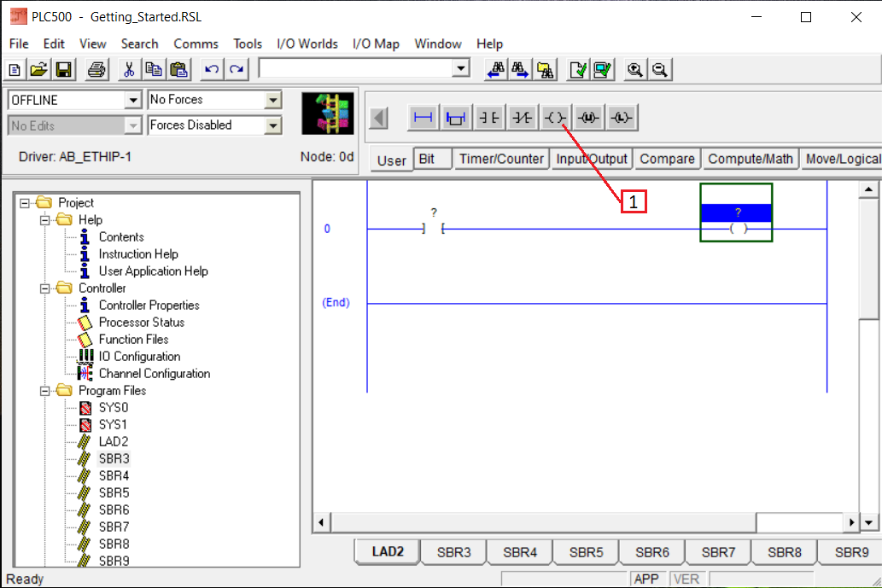The image size is (882, 588).
Task: Add an output unlatch (OTU) instruction
Action: coord(588,118)
